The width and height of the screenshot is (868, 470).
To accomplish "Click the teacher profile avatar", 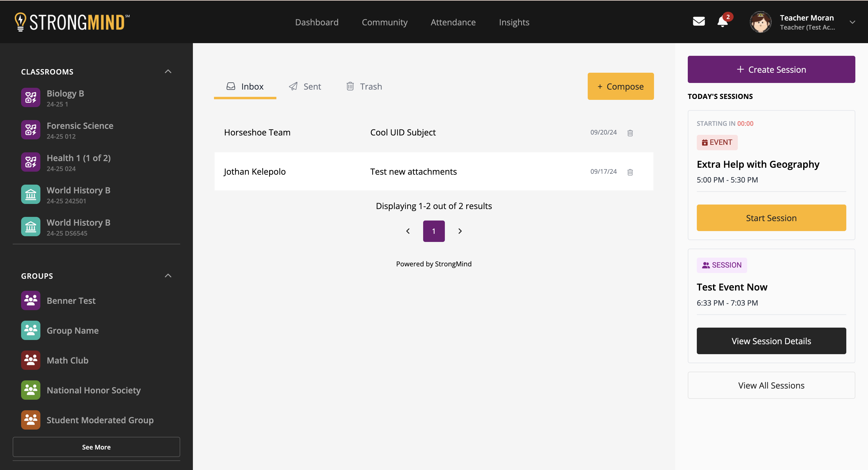I will click(x=760, y=22).
